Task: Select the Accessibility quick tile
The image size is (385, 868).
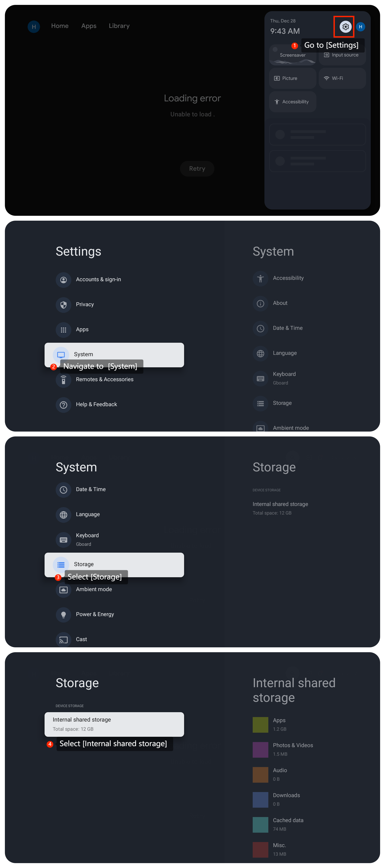Action: pos(292,102)
